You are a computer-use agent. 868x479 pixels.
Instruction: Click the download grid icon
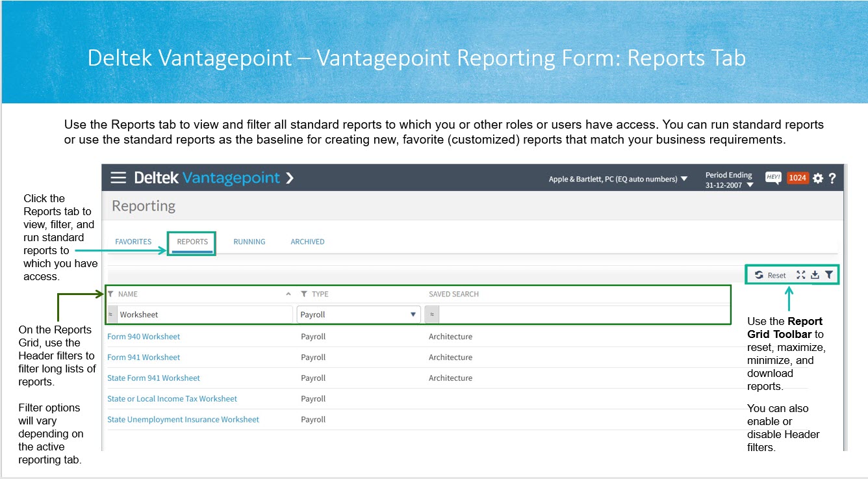[x=815, y=275]
